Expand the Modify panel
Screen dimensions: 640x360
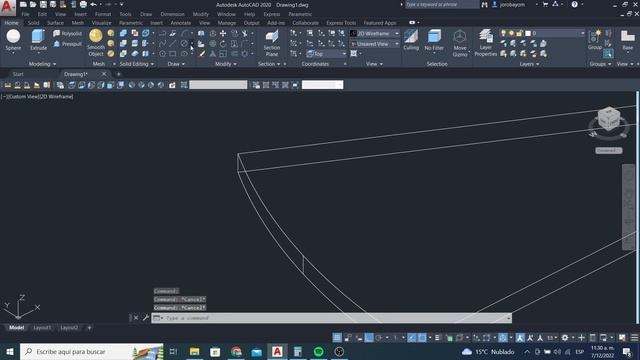(226, 64)
